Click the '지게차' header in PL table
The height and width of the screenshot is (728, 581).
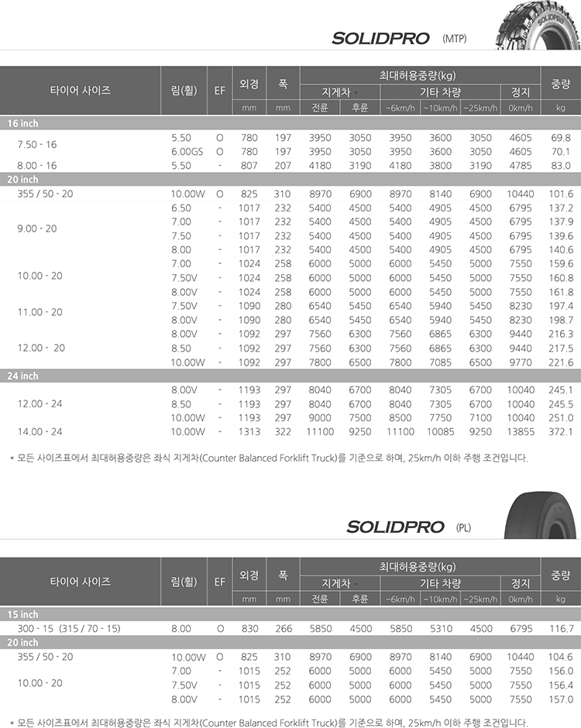[336, 583]
